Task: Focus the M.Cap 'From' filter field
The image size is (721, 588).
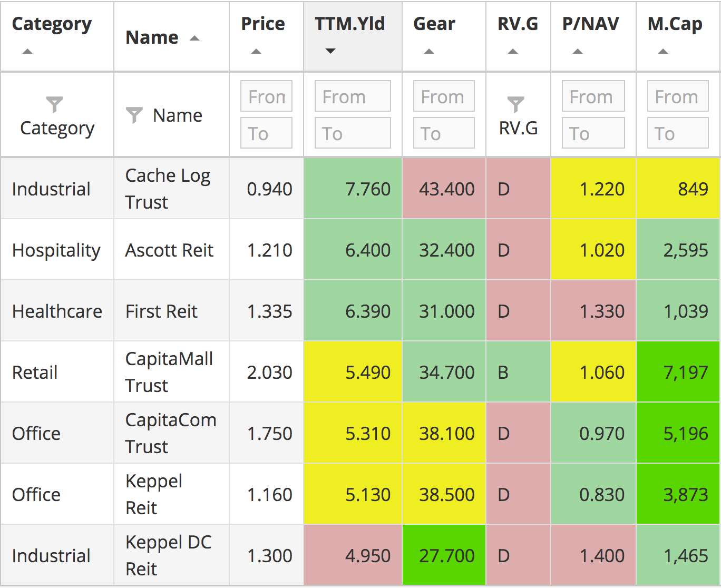Action: click(x=677, y=96)
